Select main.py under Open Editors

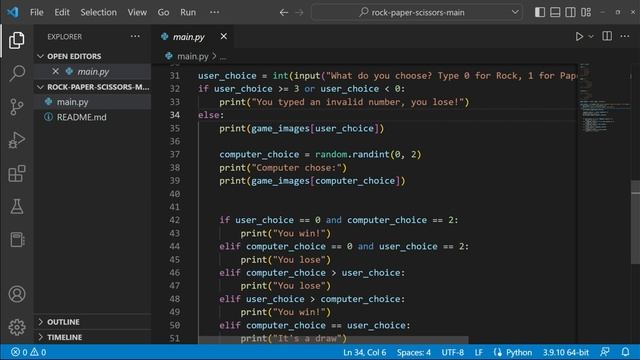[93, 71]
